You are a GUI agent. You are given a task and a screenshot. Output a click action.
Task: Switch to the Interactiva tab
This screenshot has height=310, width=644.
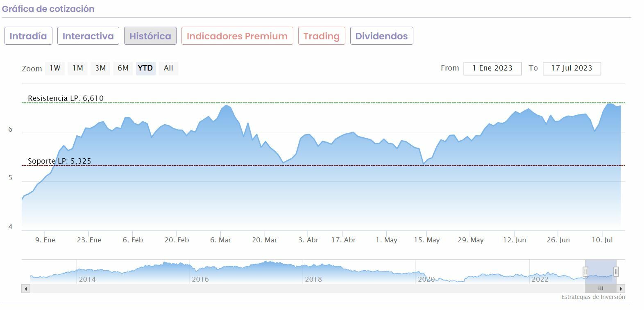tap(88, 36)
